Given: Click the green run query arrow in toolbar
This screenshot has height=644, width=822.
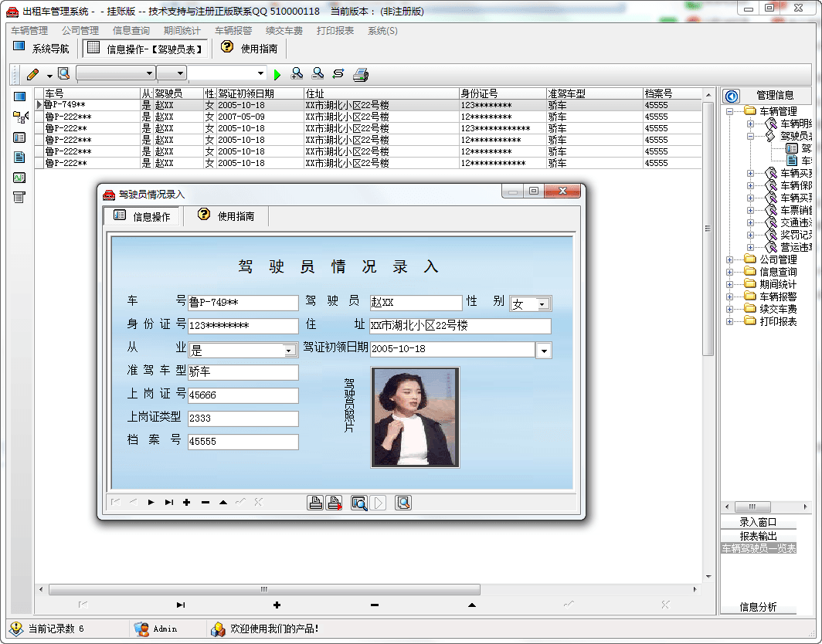Looking at the screenshot, I should 277,74.
